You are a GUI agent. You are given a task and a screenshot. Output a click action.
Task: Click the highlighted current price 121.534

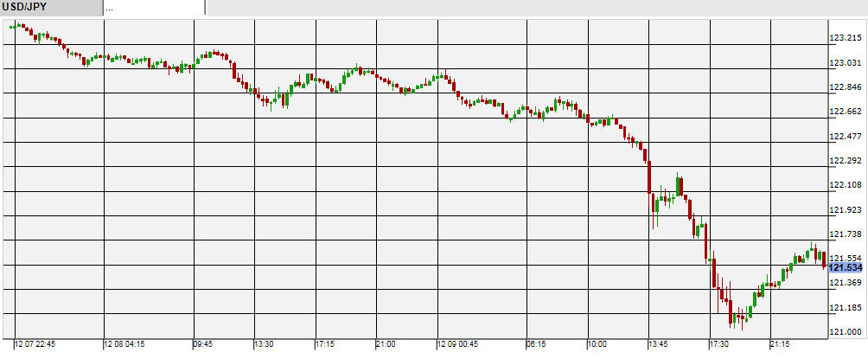pyautogui.click(x=847, y=267)
